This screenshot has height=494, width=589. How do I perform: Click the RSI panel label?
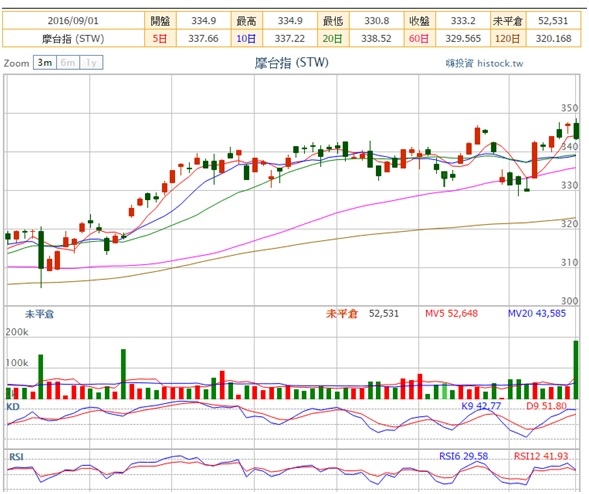click(16, 457)
